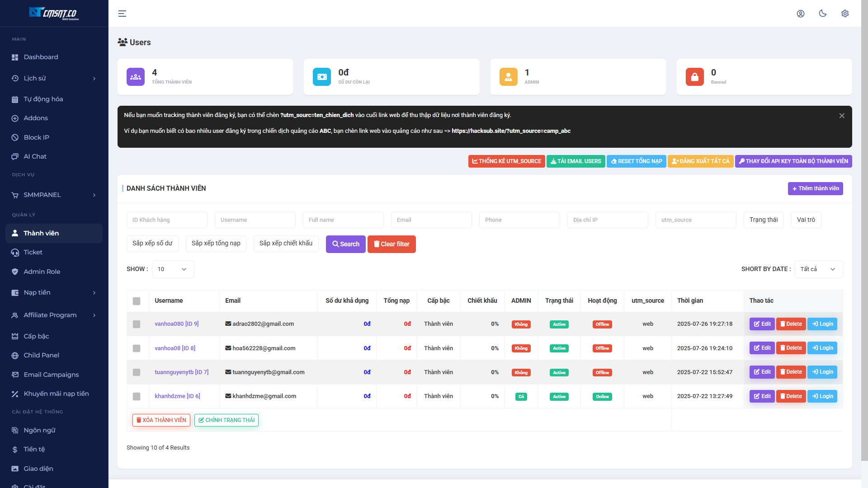Image resolution: width=868 pixels, height=488 pixels.
Task: Open Tiền tệ settings
Action: tap(54, 449)
